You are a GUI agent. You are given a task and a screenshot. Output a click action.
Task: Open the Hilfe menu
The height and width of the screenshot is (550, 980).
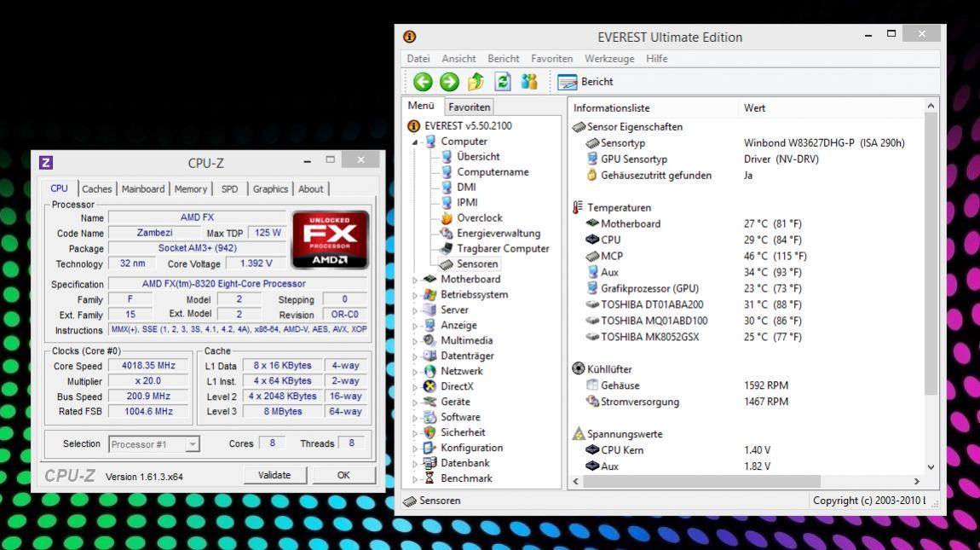657,59
